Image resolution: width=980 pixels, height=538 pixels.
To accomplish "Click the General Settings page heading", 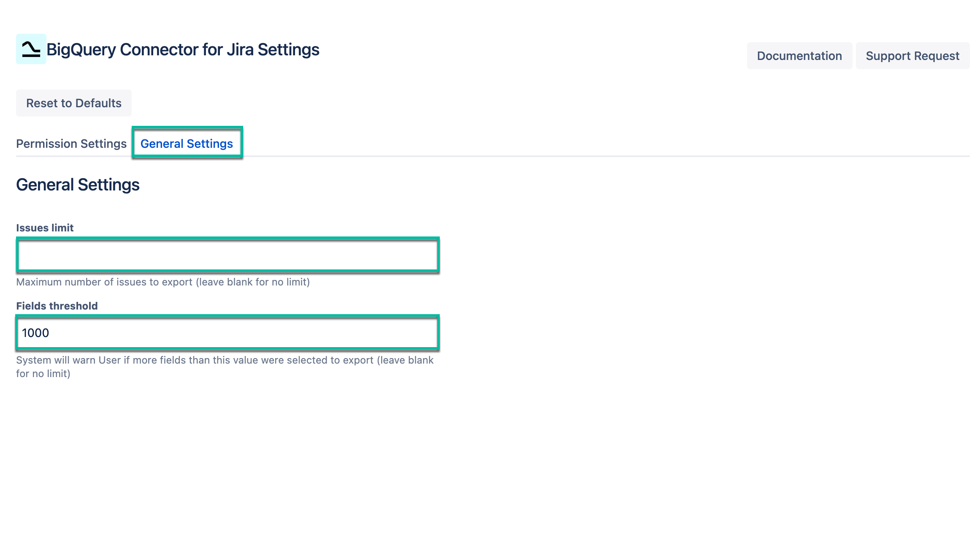I will coord(78,185).
